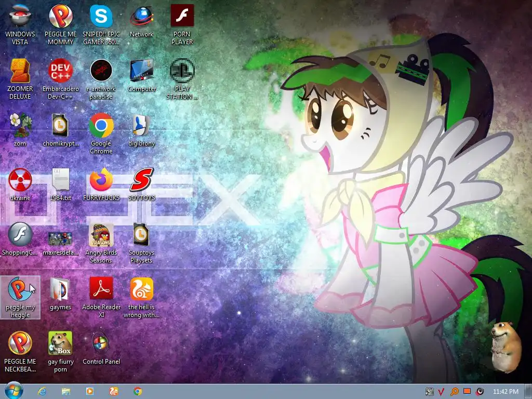This screenshot has height=399, width=532.
Task: Select the PEGGLE ME NECKBEA... icon
Action: [x=20, y=352]
